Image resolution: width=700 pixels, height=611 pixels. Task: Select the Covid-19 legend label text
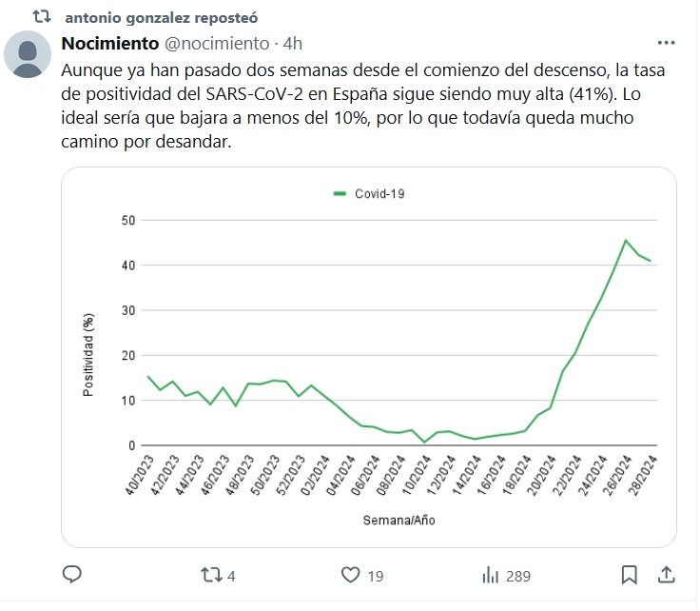[380, 193]
